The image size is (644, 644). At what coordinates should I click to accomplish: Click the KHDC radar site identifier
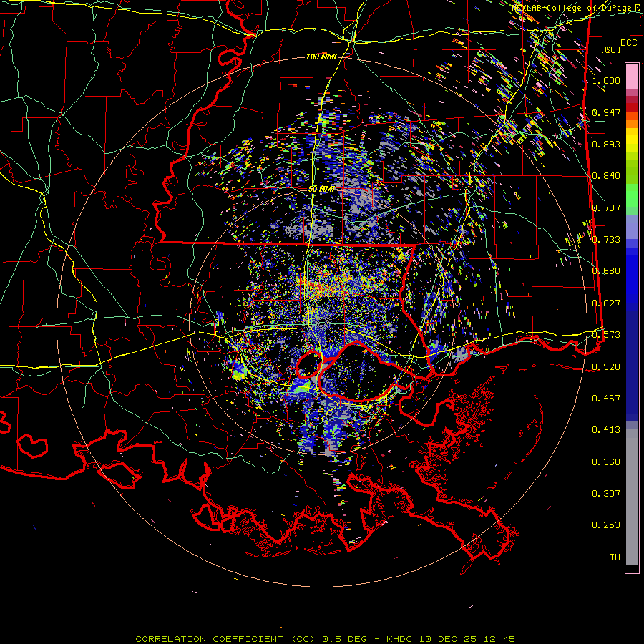coord(401,639)
